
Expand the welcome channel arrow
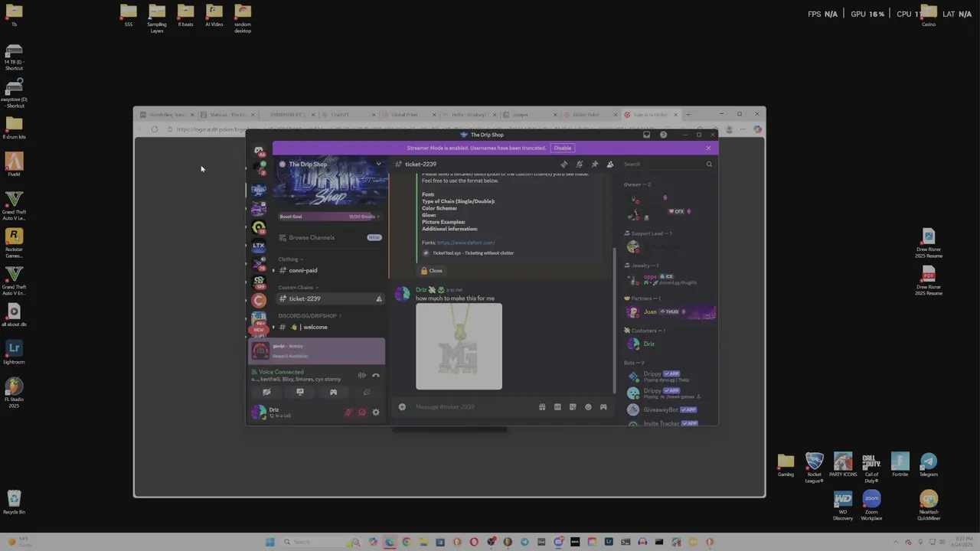pos(273,327)
